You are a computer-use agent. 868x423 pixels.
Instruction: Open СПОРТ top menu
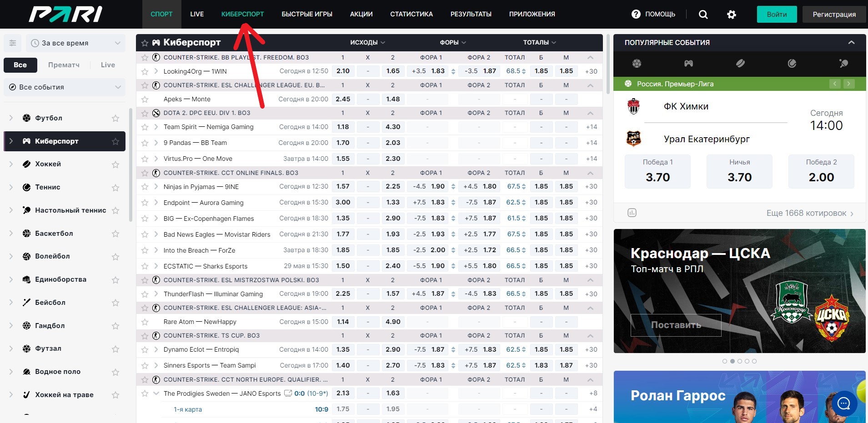point(161,14)
